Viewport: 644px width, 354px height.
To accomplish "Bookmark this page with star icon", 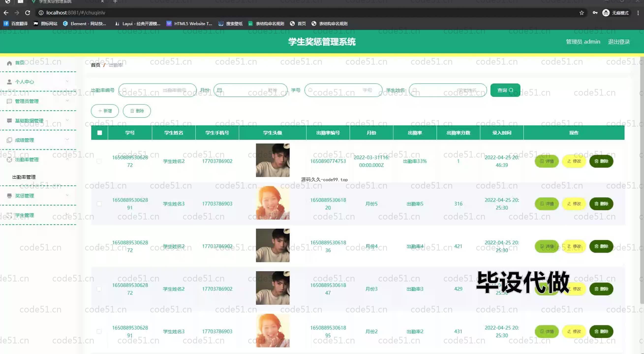I will tap(582, 13).
